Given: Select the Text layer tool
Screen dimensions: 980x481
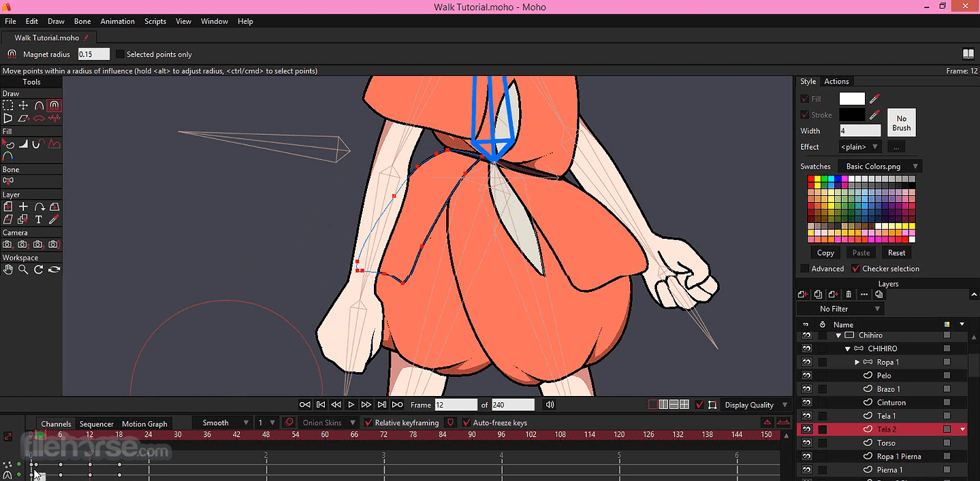Looking at the screenshot, I should [39, 219].
